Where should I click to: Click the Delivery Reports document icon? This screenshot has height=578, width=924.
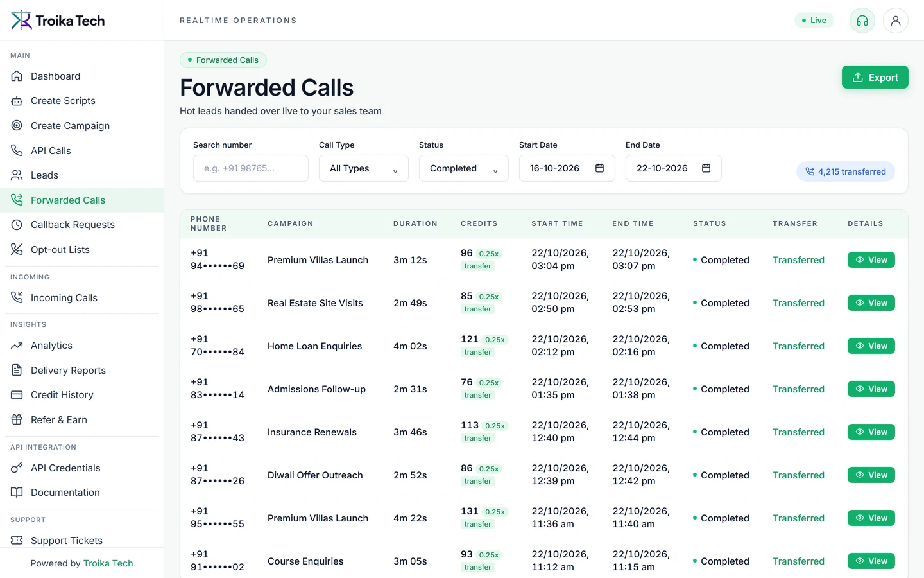[17, 370]
